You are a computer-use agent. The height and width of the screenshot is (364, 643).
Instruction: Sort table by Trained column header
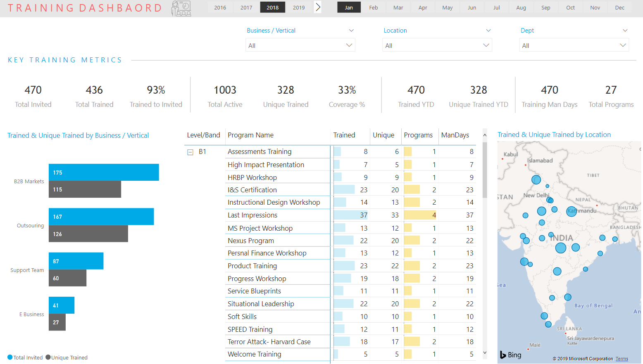(x=344, y=135)
